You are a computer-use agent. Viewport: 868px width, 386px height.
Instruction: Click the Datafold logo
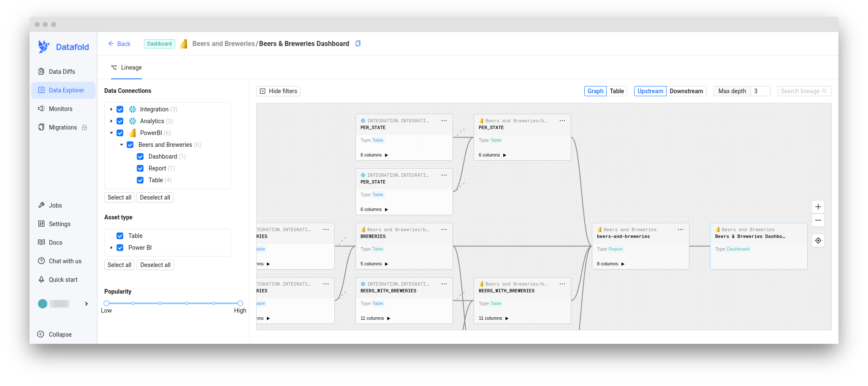pos(63,47)
